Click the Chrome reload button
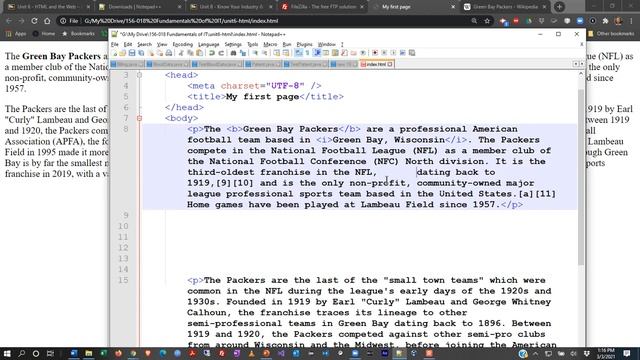The width and height of the screenshot is (640, 360). click(34, 21)
